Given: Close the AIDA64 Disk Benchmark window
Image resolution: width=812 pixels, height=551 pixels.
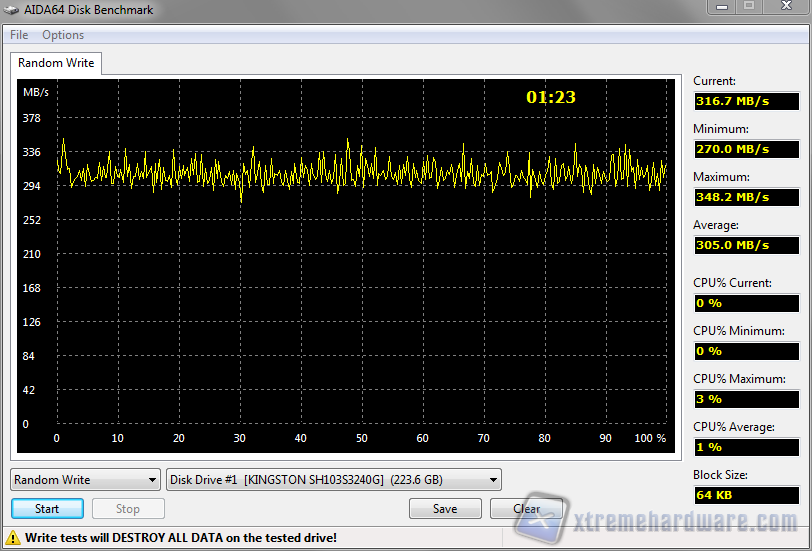Looking at the screenshot, I should (x=784, y=7).
